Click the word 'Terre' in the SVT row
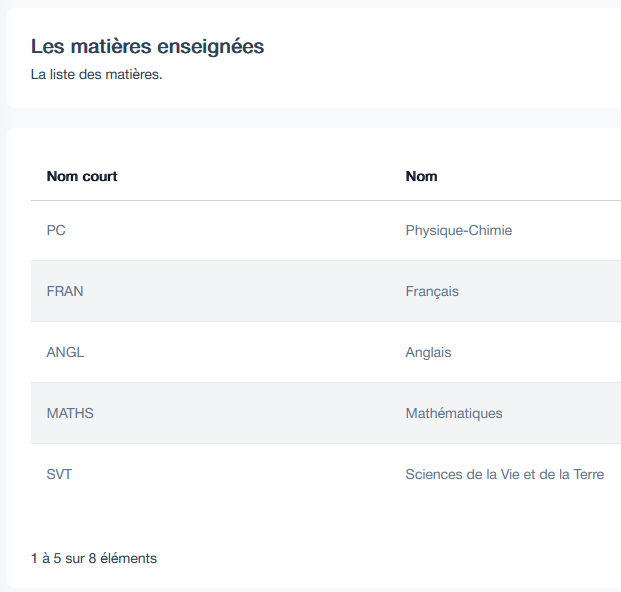This screenshot has height=592, width=621. point(586,474)
